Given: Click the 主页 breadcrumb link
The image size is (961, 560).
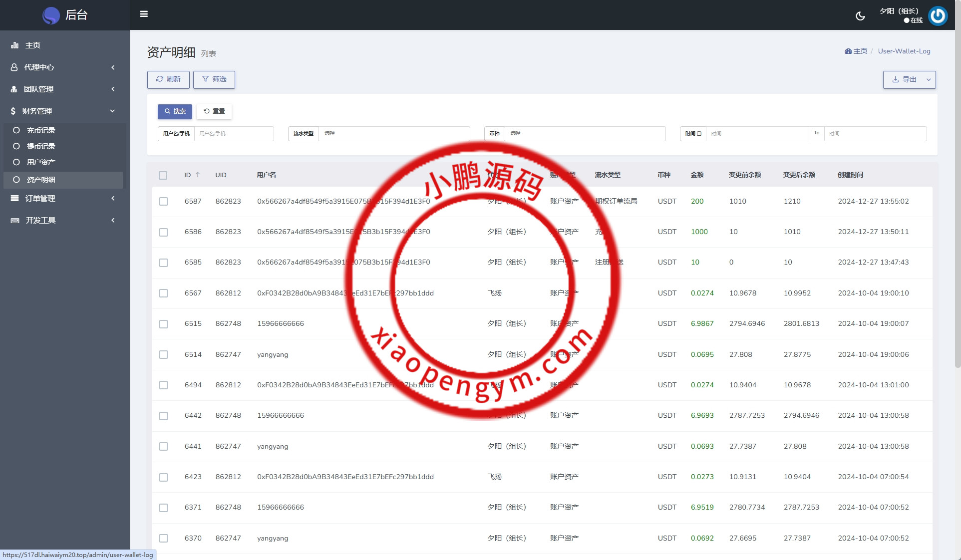Looking at the screenshot, I should coord(859,51).
